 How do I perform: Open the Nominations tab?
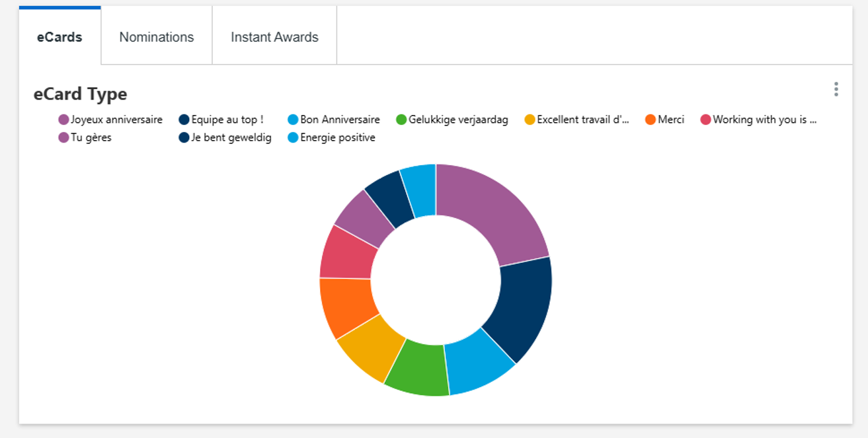[157, 37]
